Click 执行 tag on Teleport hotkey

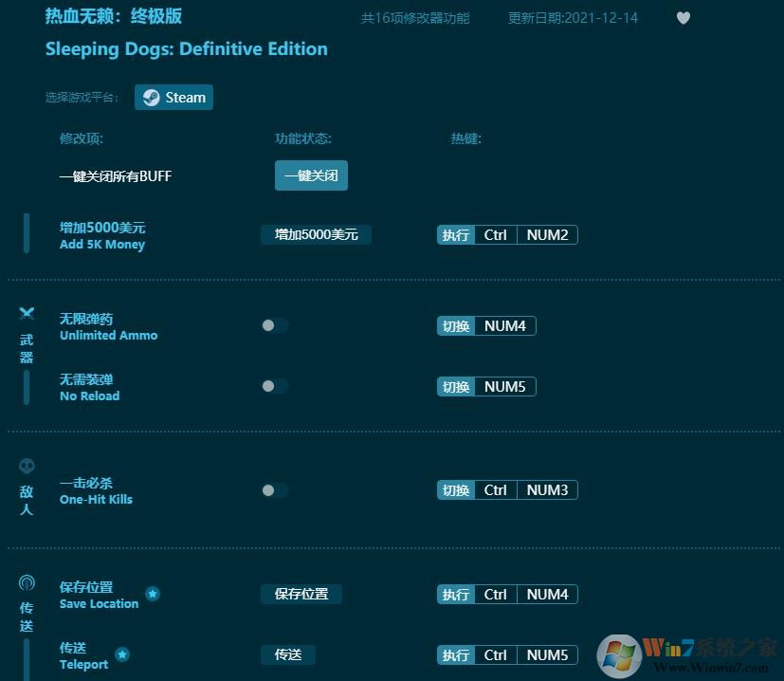455,655
